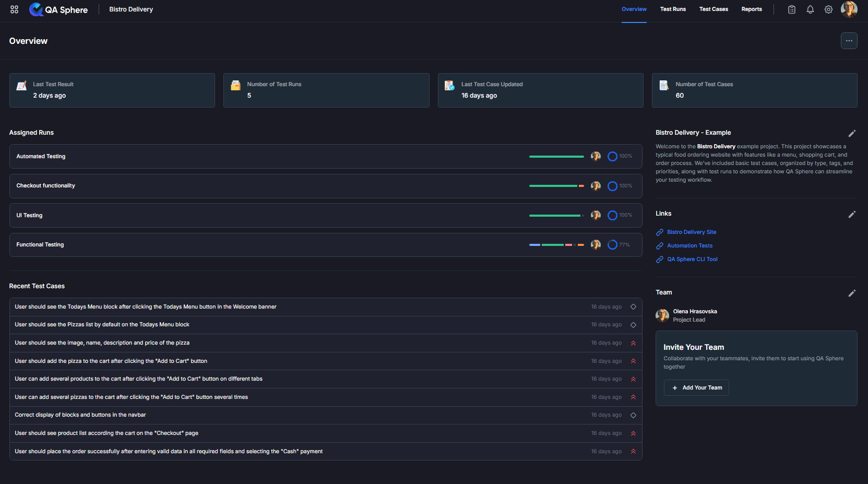Open the Bistro Delivery project name
This screenshot has width=868, height=484.
[131, 9]
